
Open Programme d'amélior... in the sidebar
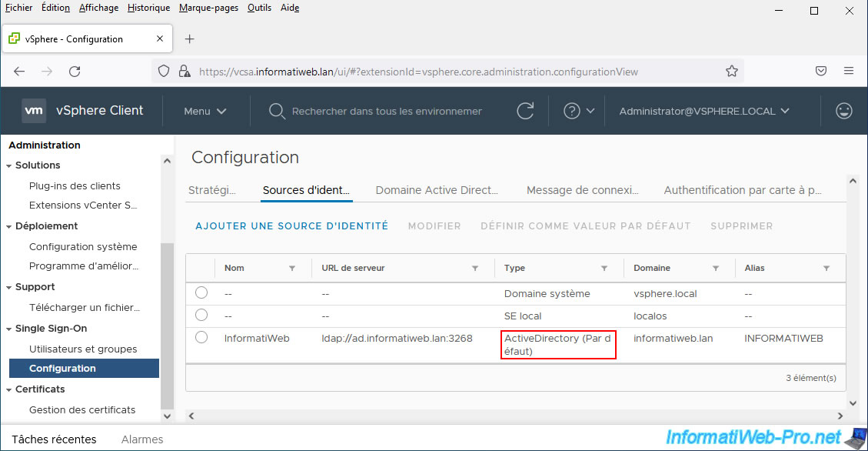pyautogui.click(x=84, y=266)
